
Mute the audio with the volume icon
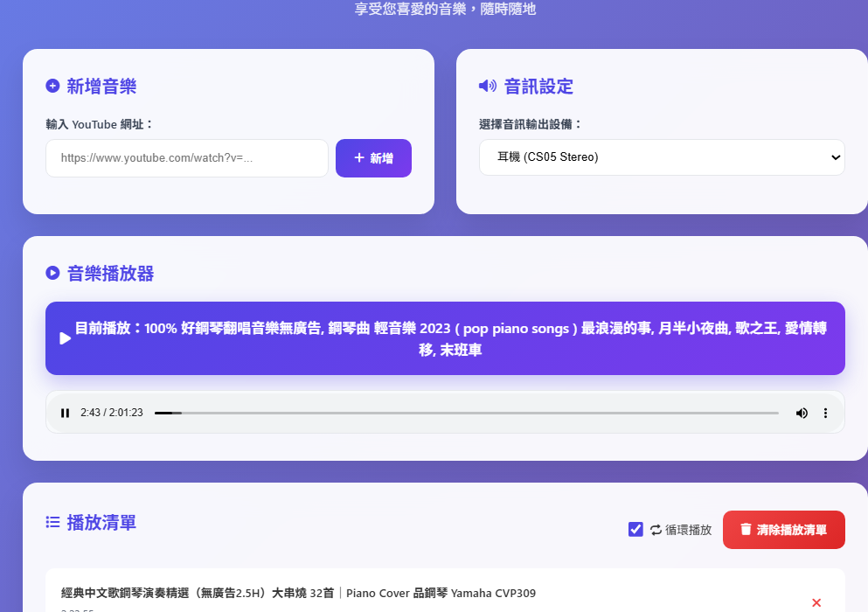point(802,413)
